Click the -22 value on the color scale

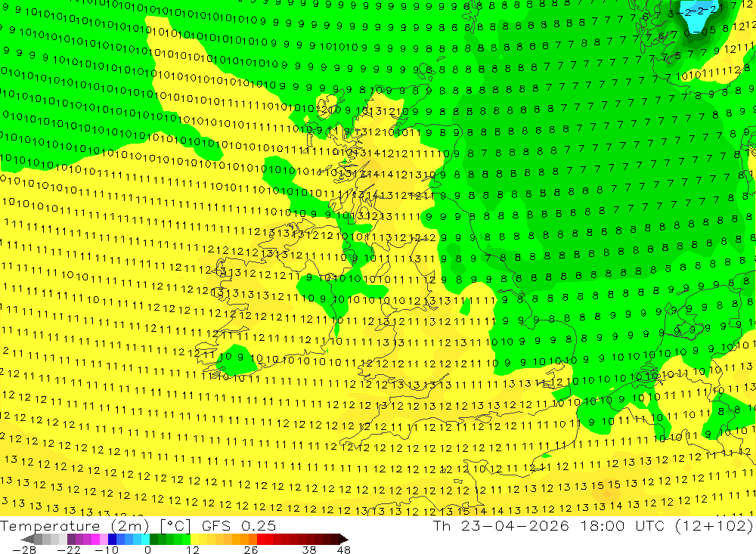(69, 549)
